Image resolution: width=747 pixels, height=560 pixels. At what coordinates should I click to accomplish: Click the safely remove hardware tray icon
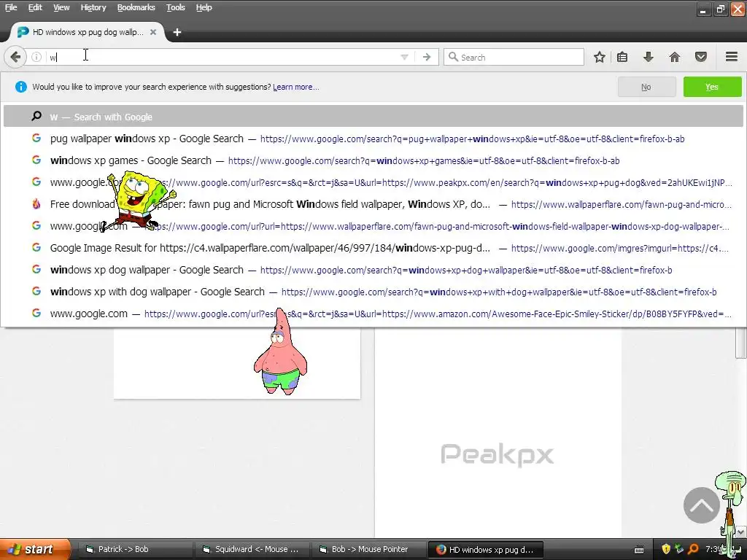679,549
